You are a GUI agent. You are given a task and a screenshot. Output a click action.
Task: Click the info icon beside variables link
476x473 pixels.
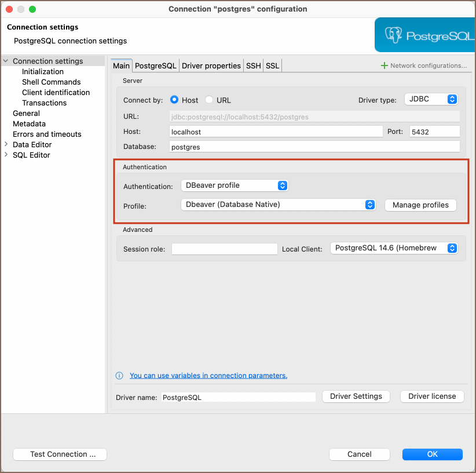[x=120, y=376]
